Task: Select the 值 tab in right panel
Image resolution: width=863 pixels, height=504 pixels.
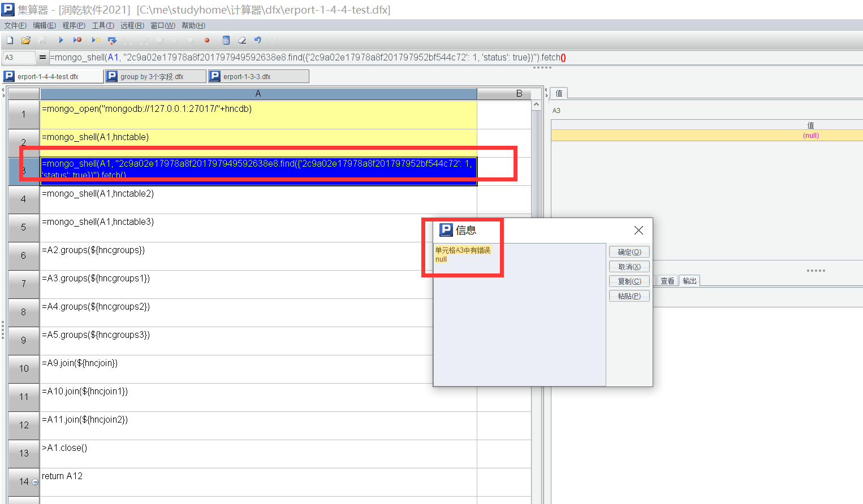Action: 559,93
